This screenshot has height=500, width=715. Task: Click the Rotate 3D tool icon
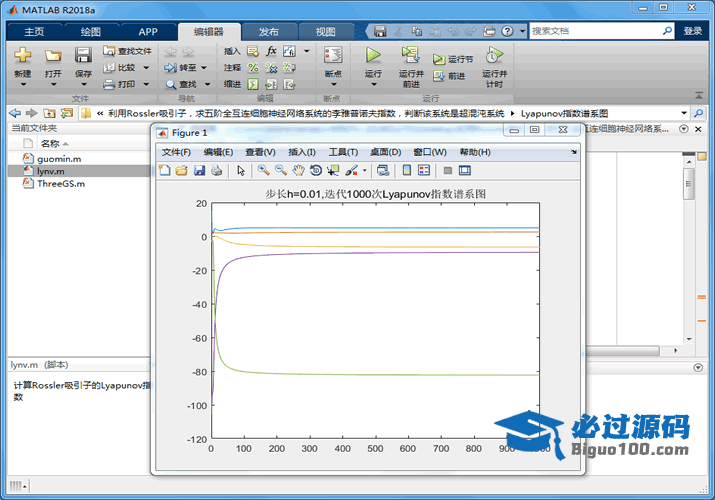(x=315, y=171)
